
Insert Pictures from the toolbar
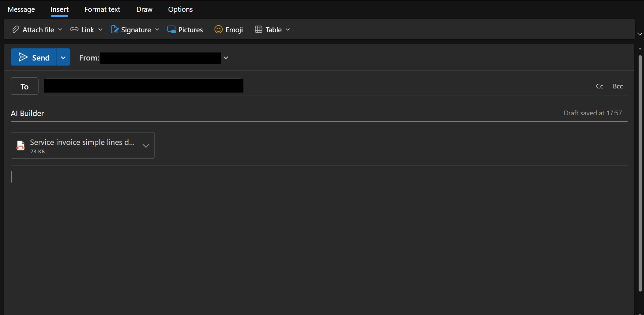(185, 30)
